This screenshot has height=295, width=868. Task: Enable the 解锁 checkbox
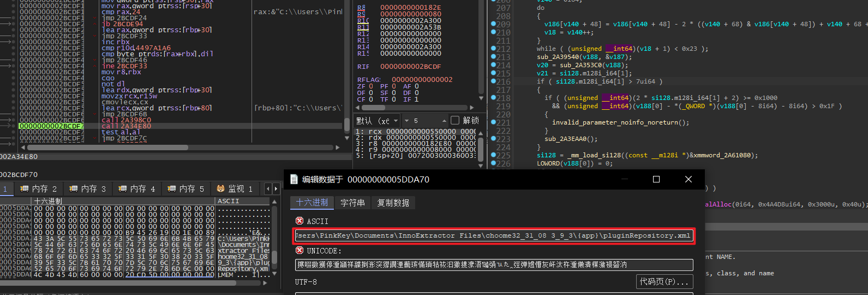455,120
